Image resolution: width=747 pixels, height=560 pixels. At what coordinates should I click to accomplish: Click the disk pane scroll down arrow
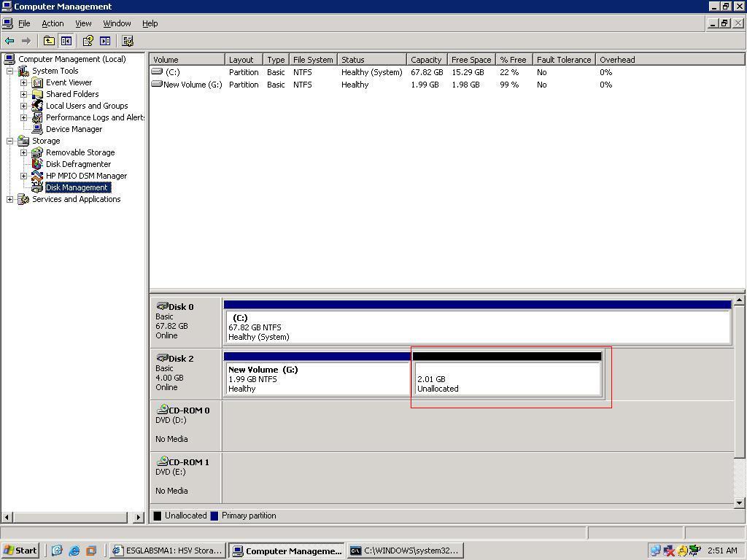[739, 502]
